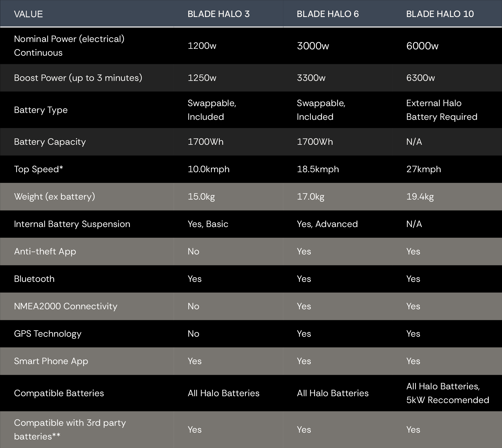Click the GPS Technology row label
The width and height of the screenshot is (502, 448).
(x=48, y=334)
